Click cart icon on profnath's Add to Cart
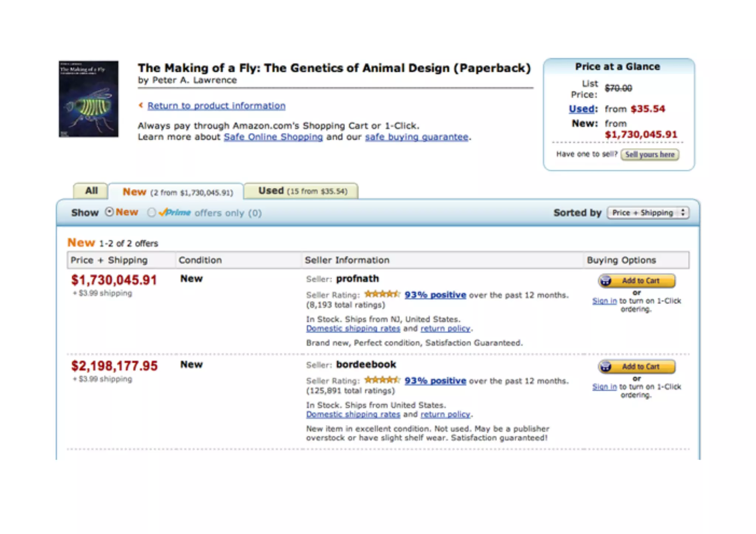The height and width of the screenshot is (534, 756). 606,281
